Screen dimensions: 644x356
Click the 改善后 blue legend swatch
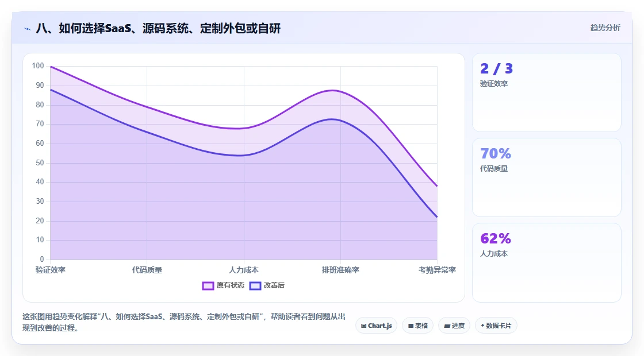tap(255, 286)
